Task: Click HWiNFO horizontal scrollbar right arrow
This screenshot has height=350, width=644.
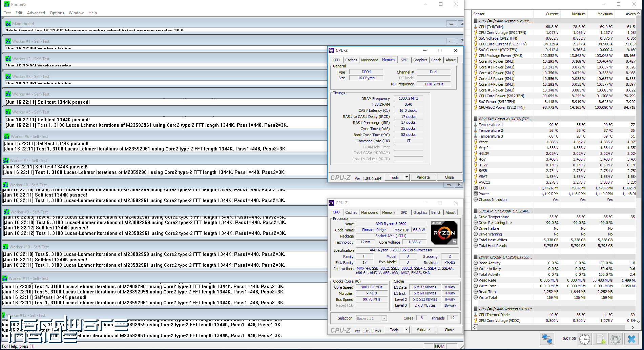Action: click(633, 327)
